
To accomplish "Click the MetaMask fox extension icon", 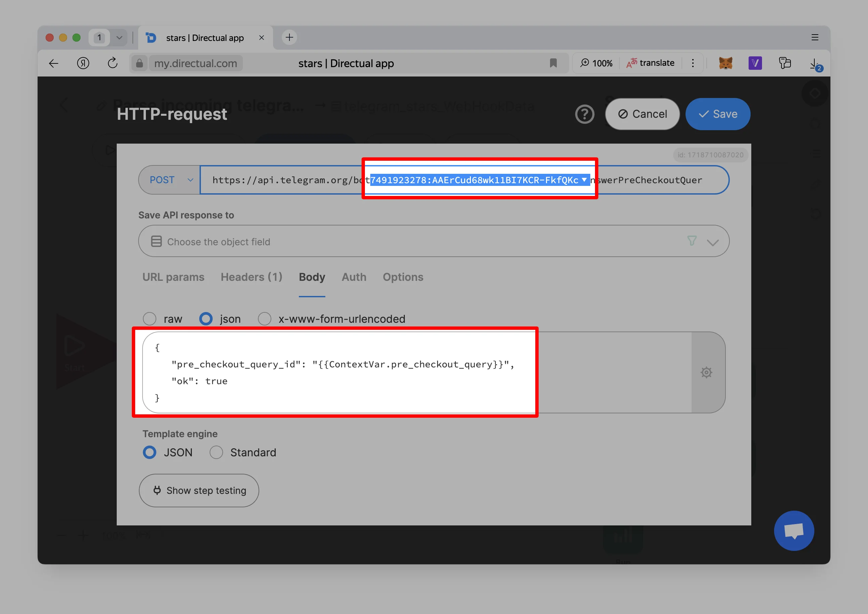I will tap(725, 63).
